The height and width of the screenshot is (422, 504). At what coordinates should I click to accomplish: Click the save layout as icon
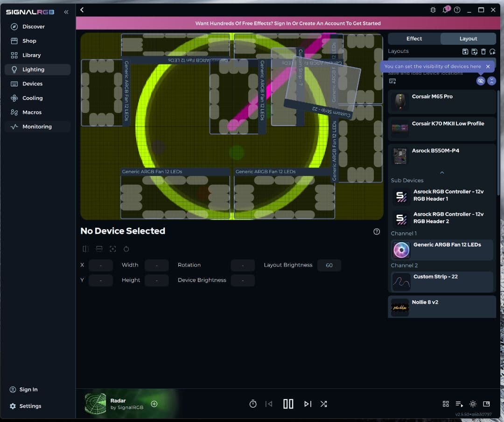coord(474,51)
